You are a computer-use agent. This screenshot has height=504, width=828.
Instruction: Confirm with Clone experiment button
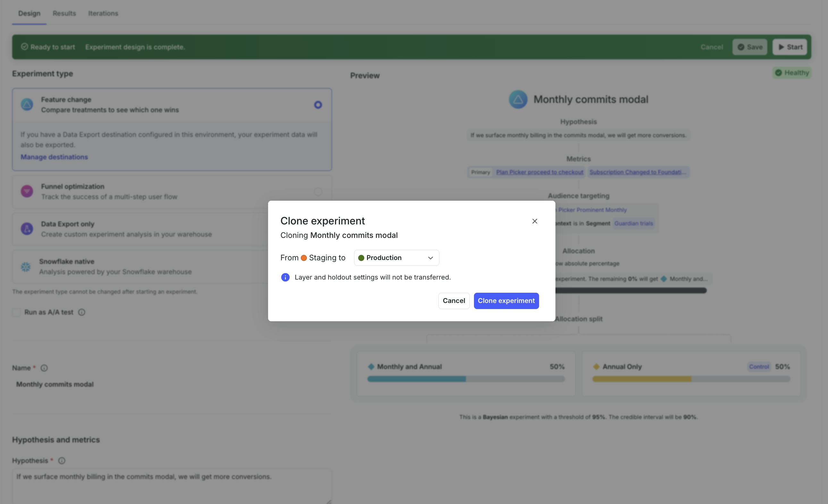point(506,301)
